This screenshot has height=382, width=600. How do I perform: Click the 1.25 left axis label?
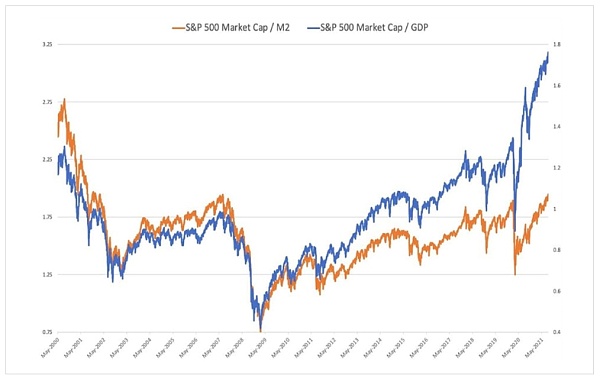coord(47,275)
